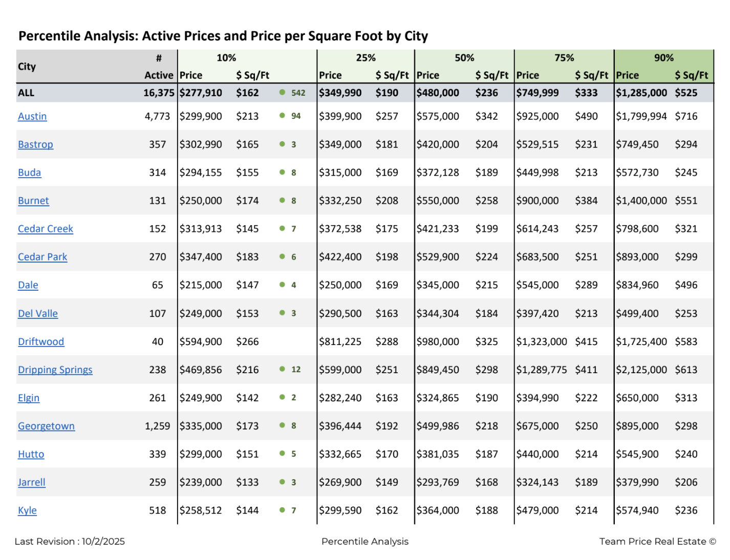The image size is (730, 560).
Task: Select the Cedar Park link
Action: coord(42,257)
